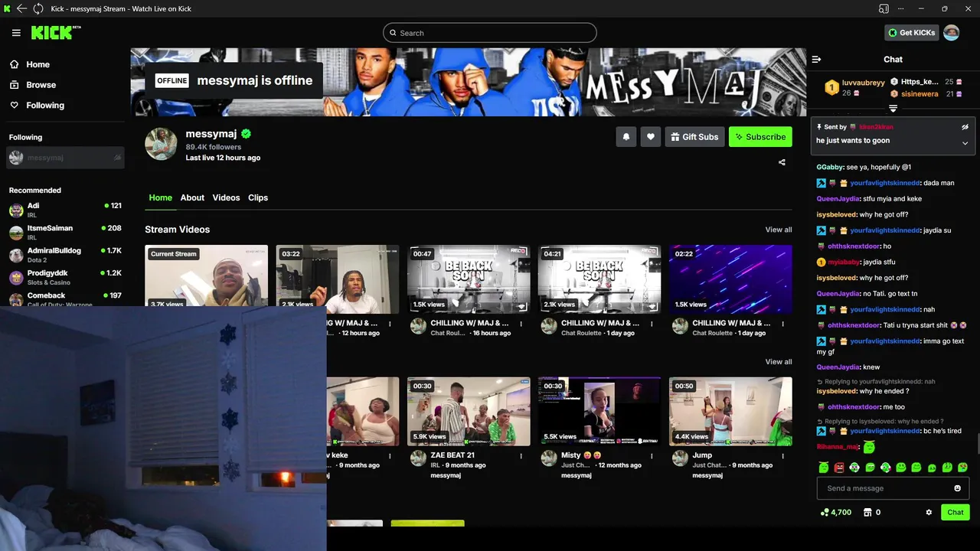Toggle visibility icon on followed messymaj

click(x=117, y=158)
